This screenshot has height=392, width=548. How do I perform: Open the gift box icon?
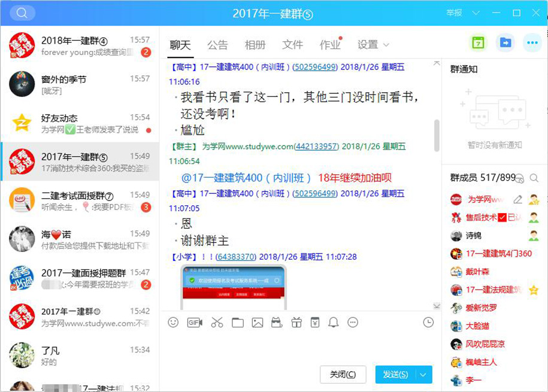pyautogui.click(x=296, y=323)
